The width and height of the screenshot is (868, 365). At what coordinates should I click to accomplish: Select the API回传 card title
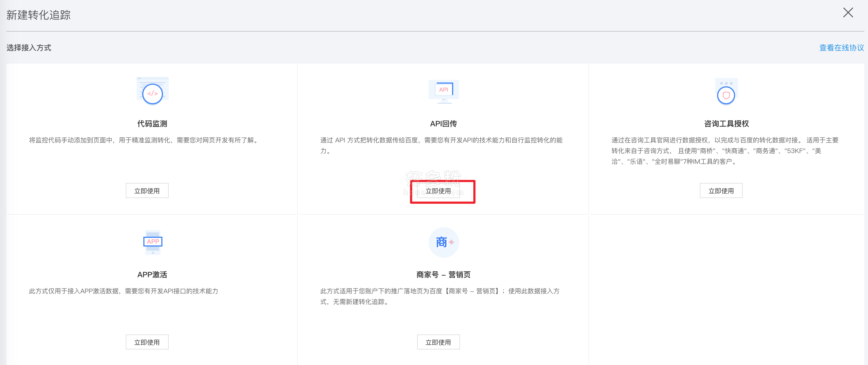(443, 124)
